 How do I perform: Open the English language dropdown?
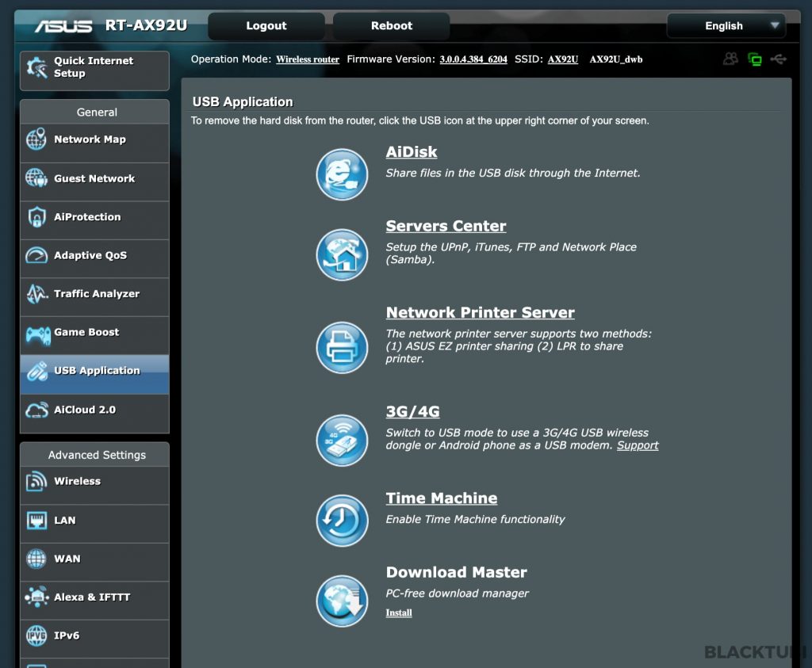point(726,26)
